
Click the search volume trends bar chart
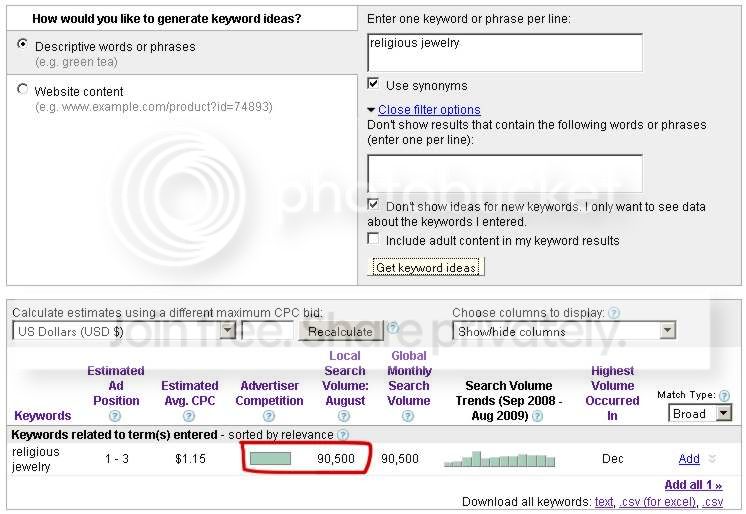click(x=499, y=459)
